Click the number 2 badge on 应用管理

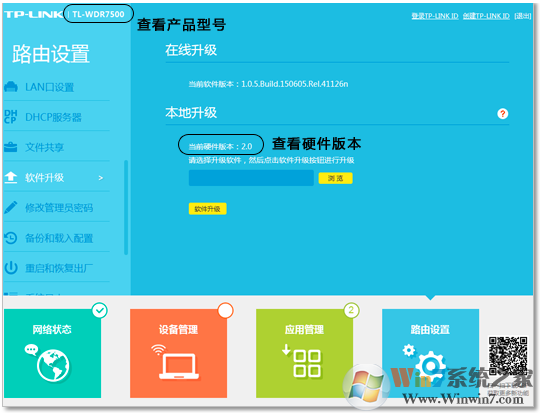[351, 310]
